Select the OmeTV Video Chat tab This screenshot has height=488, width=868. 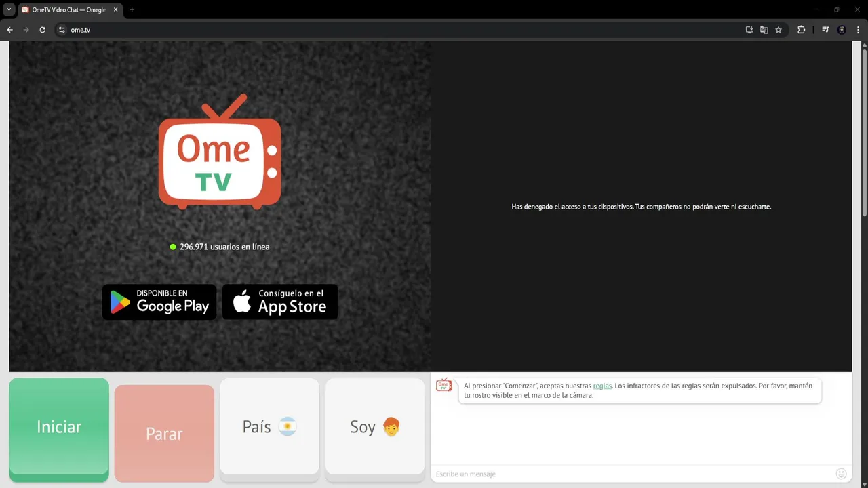point(70,10)
